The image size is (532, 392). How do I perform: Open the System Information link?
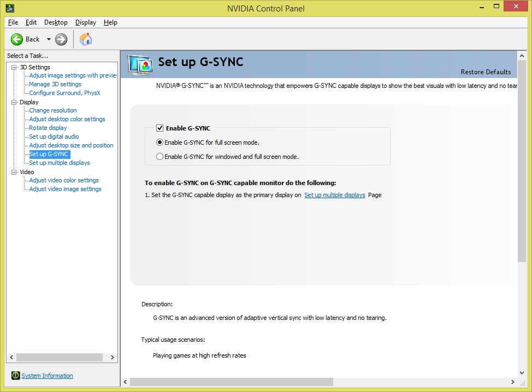(x=47, y=376)
